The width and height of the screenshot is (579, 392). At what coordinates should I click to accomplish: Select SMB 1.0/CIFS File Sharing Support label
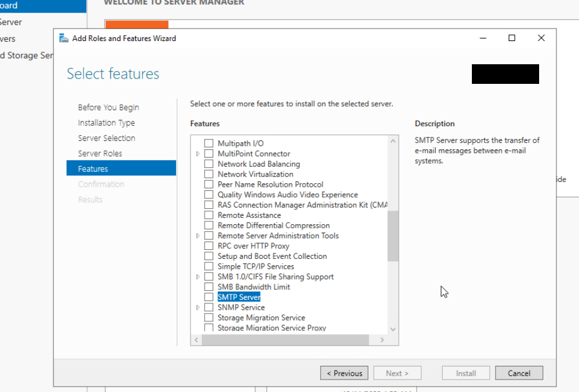tap(276, 277)
